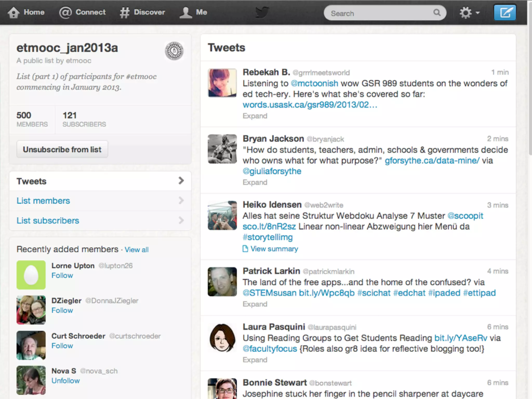Open List subscribers section
Screen dimensions: 532x399
pyautogui.click(x=48, y=221)
